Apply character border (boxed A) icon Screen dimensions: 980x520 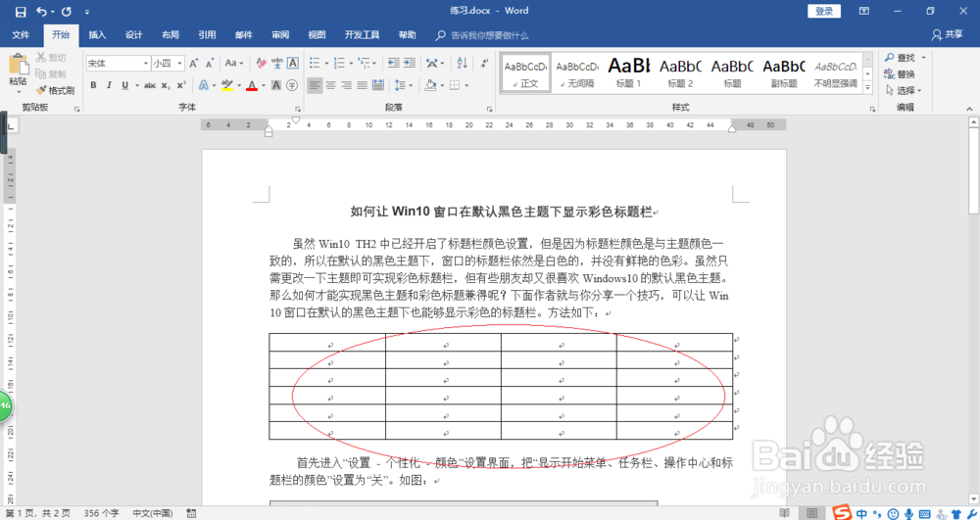[292, 63]
